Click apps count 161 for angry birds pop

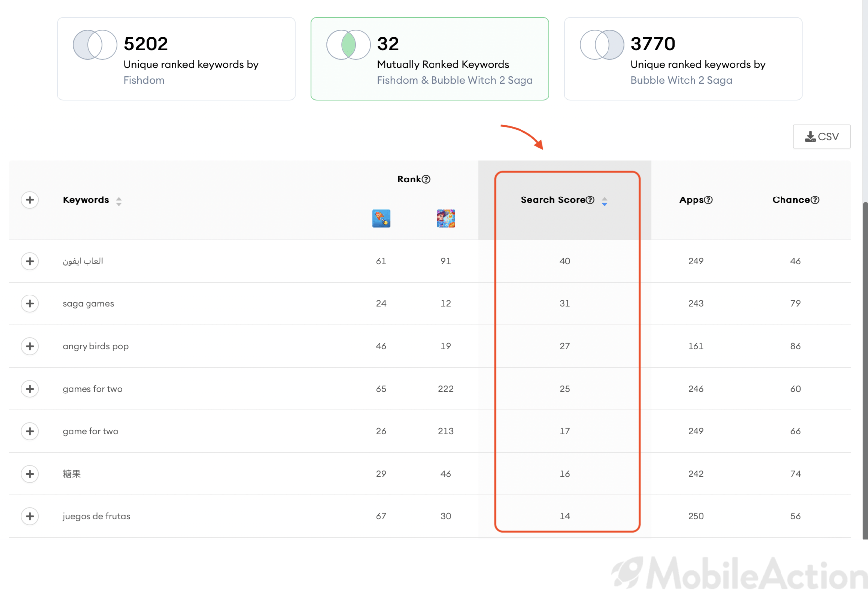pos(696,346)
